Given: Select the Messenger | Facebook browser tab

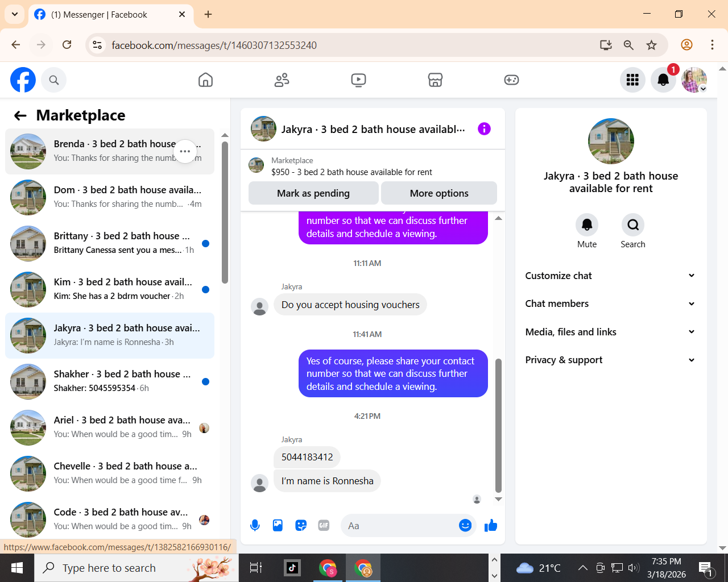Looking at the screenshot, I should (x=110, y=15).
